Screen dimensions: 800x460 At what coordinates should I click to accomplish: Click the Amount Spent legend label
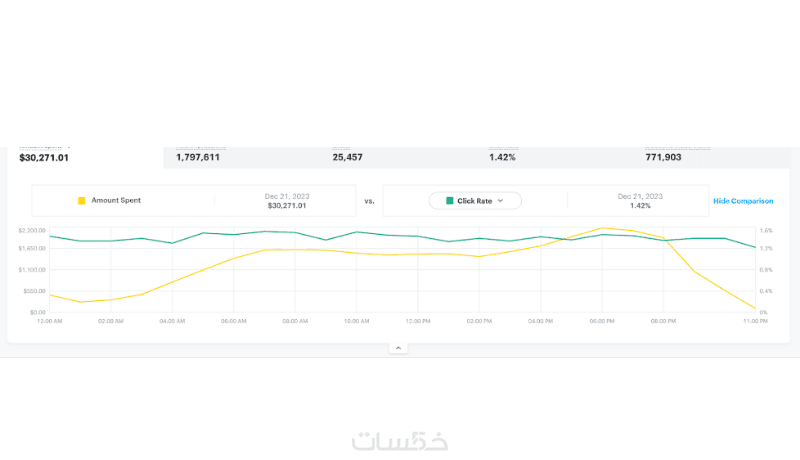[116, 201]
